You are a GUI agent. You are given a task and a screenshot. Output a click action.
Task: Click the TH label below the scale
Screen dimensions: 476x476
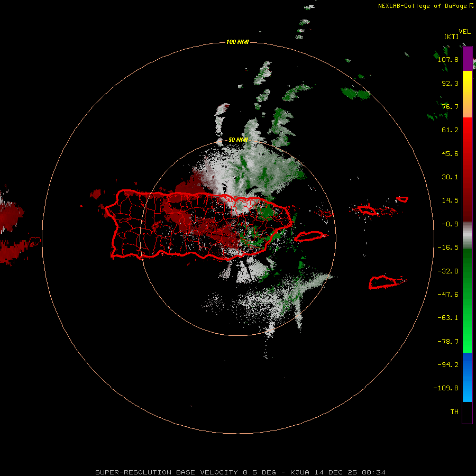click(454, 412)
